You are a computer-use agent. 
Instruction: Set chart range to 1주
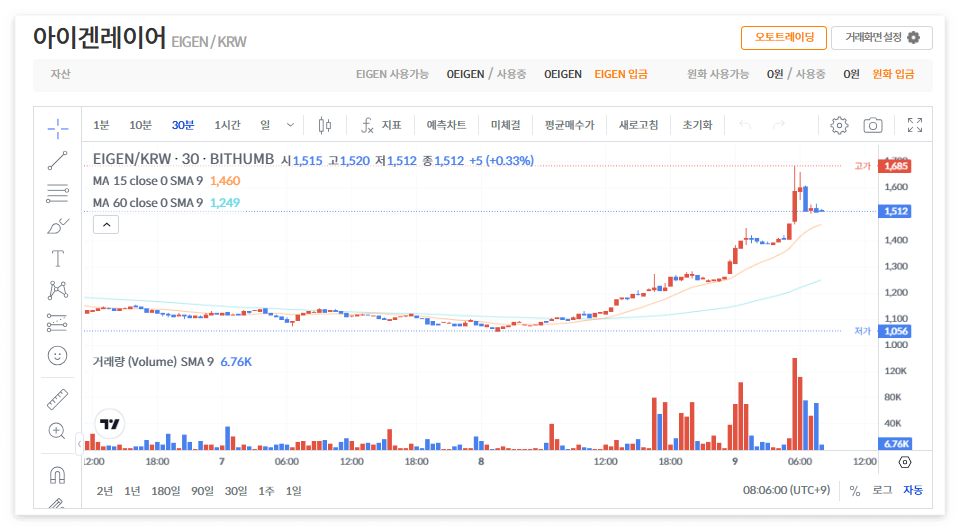click(266, 491)
